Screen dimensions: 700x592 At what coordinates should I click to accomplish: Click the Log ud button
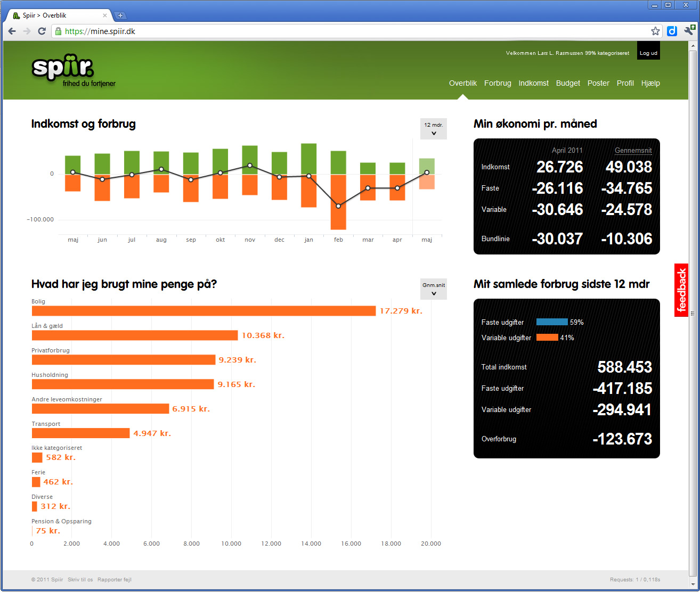[648, 53]
